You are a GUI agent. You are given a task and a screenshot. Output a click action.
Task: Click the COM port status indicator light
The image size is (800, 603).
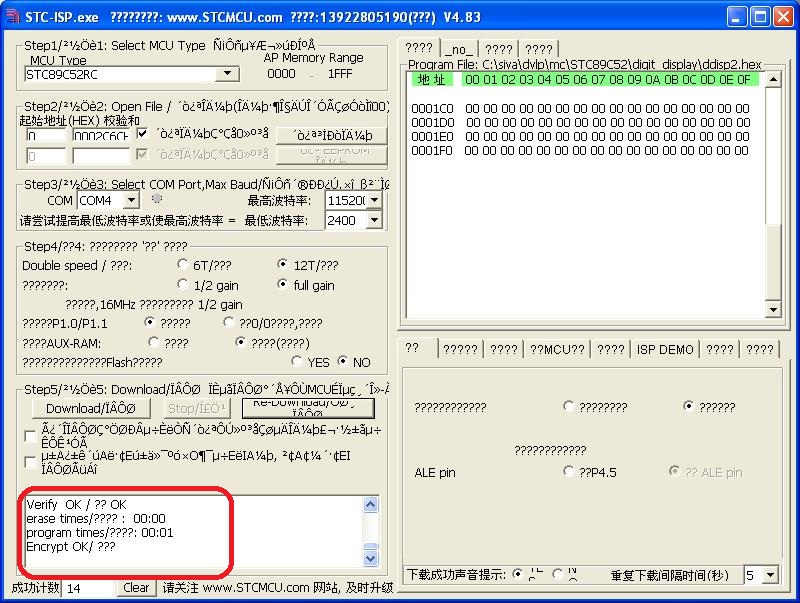(157, 198)
